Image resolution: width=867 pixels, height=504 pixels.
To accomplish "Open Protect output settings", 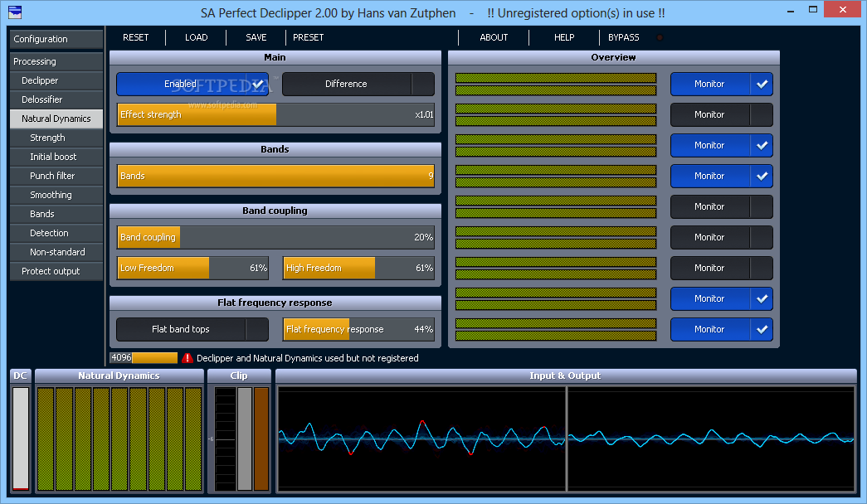I will (56, 271).
